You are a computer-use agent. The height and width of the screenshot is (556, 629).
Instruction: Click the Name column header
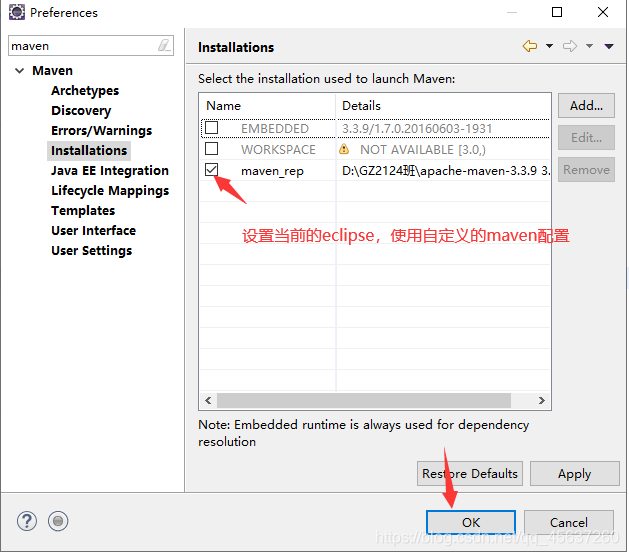(267, 106)
